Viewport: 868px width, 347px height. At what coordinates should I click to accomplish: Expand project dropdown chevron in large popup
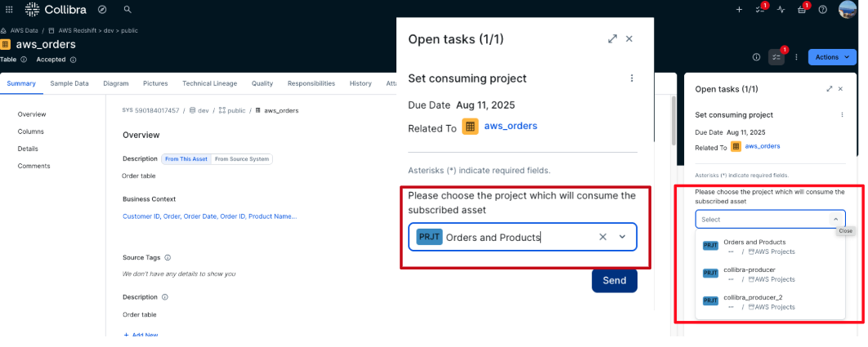click(622, 237)
